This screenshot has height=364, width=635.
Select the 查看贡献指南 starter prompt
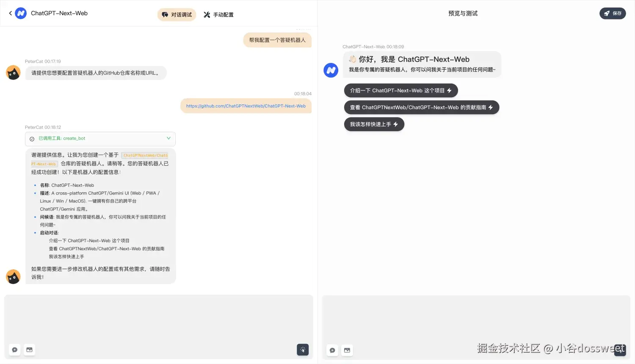tap(422, 107)
